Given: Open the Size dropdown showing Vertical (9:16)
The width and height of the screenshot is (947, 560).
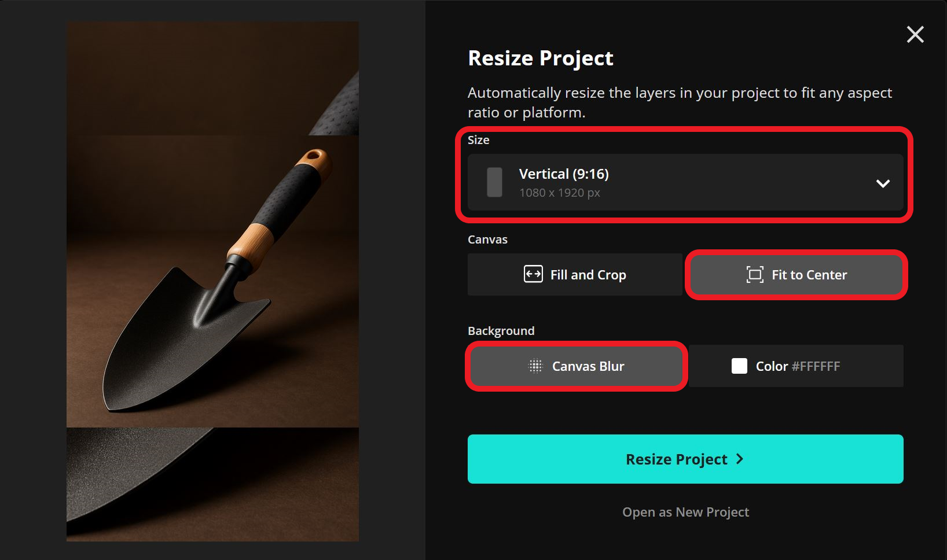Looking at the screenshot, I should click(686, 183).
